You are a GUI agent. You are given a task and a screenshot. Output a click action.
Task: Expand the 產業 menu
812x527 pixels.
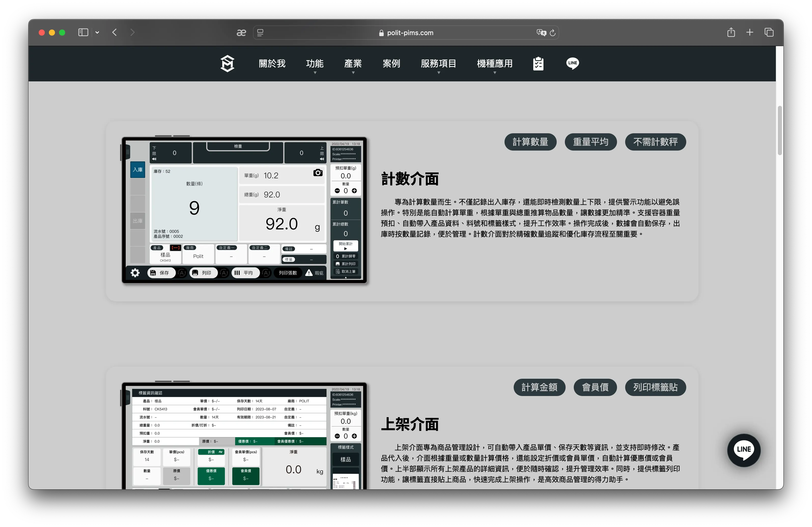coord(353,64)
